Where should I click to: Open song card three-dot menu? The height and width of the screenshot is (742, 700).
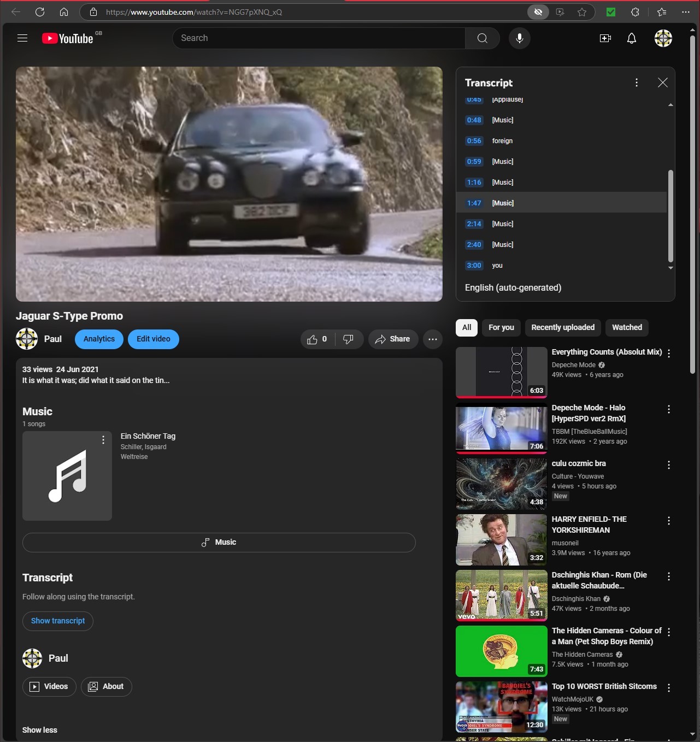pos(103,440)
